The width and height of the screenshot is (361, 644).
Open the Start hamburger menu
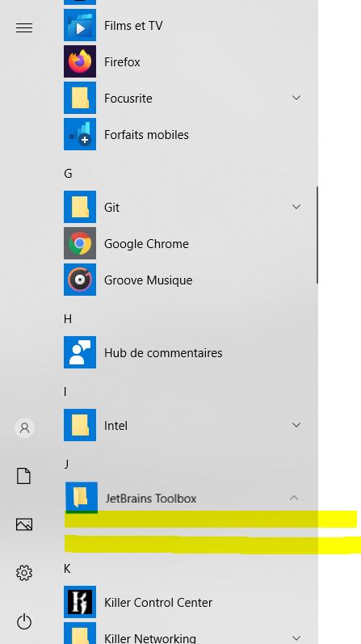(24, 27)
